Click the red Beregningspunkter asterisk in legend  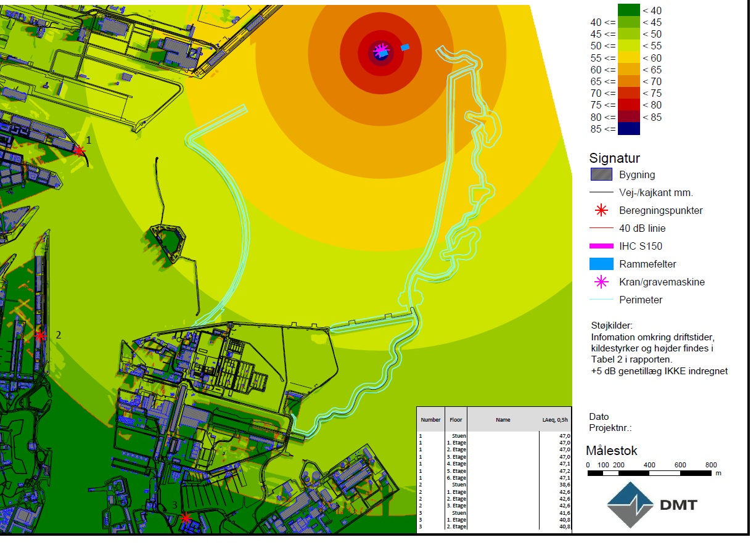click(601, 210)
